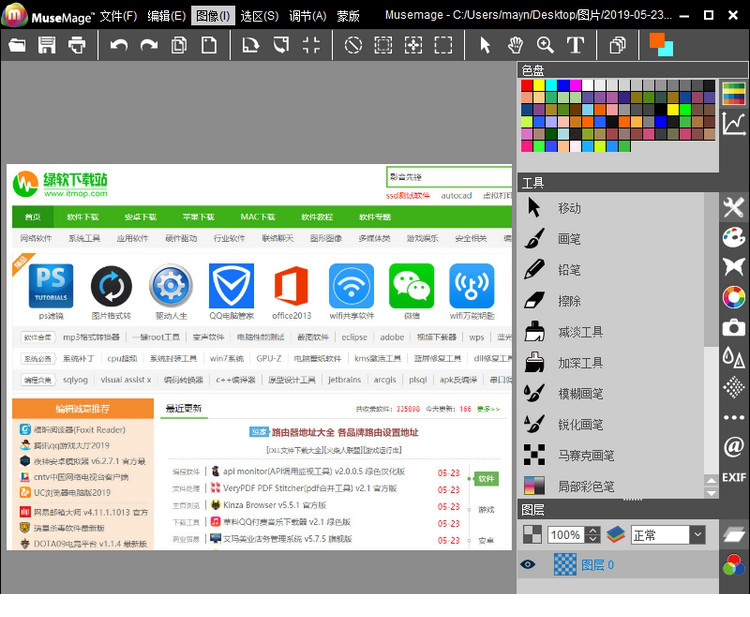Toggle visibility eye of 图层 0
750x617 pixels.
click(527, 565)
